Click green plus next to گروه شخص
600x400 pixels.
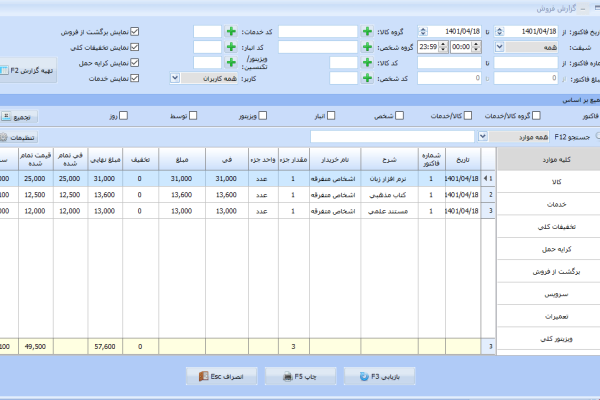tap(367, 47)
